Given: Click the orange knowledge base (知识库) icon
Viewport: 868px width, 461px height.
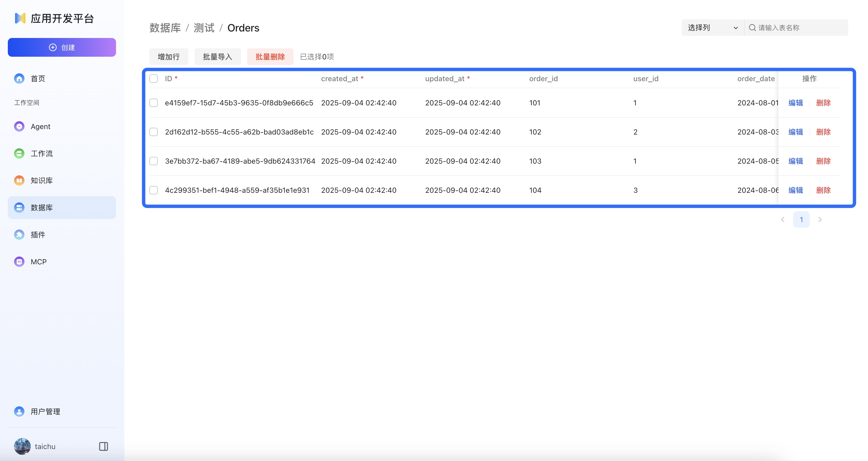Looking at the screenshot, I should (19, 180).
